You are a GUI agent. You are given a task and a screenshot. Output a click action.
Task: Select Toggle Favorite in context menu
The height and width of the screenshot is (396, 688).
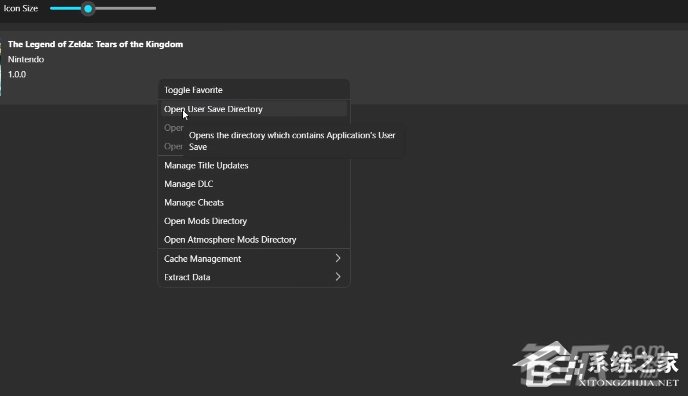click(254, 90)
